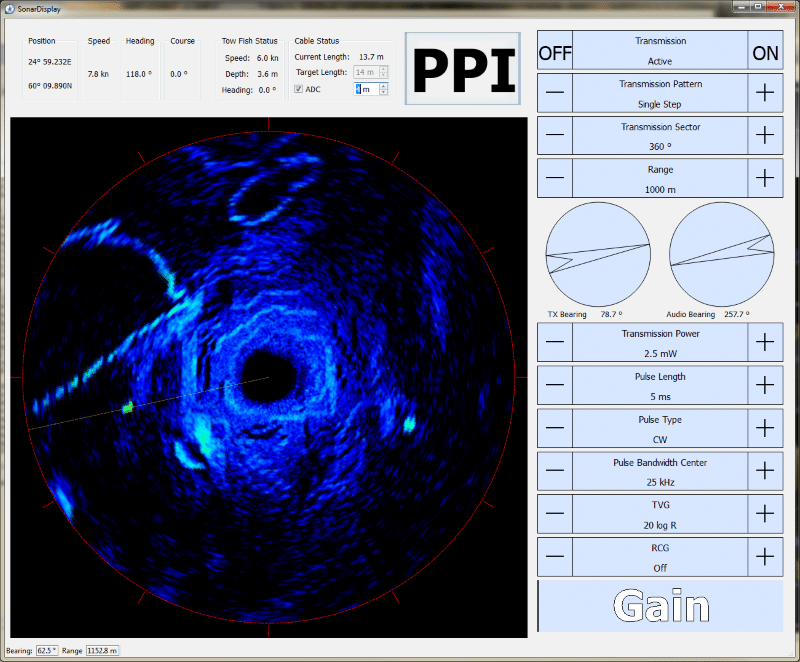Lower the TVG setting with the minus icon
Viewport: 800px width, 662px height.
[x=554, y=513]
